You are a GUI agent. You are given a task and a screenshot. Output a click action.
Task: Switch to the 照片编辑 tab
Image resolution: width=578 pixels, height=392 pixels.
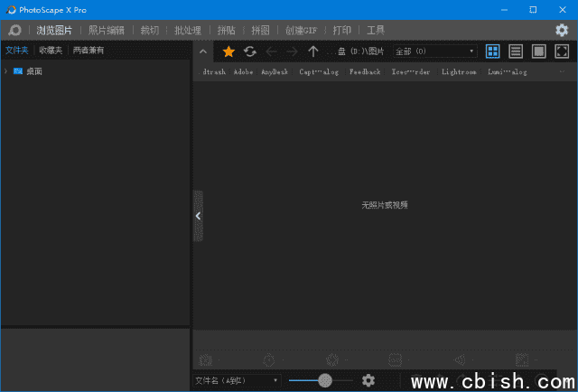click(107, 30)
